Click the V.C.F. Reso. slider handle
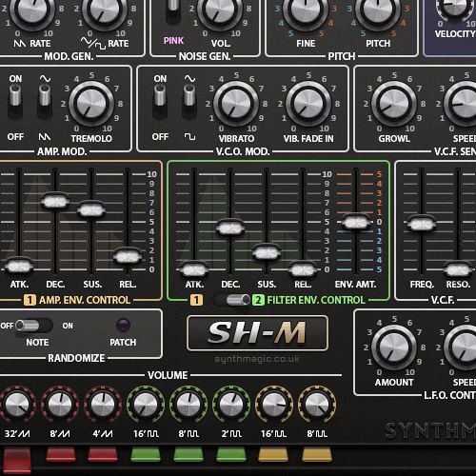Image resolution: width=476 pixels, height=476 pixels. tap(458, 269)
